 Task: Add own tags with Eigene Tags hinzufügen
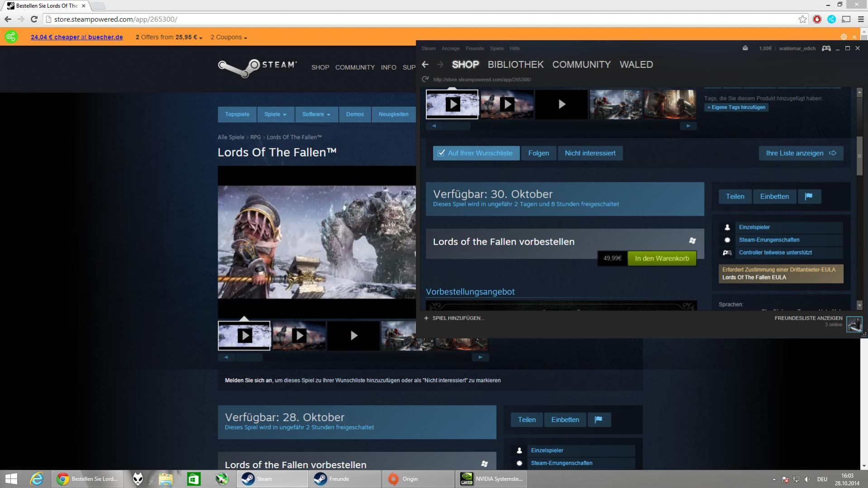[x=736, y=108]
